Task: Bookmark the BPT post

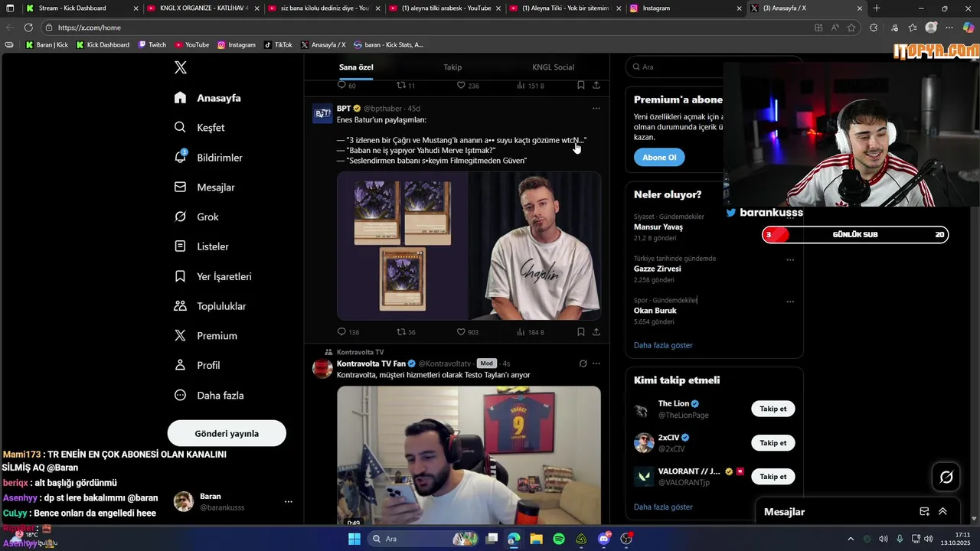Action: click(x=580, y=332)
